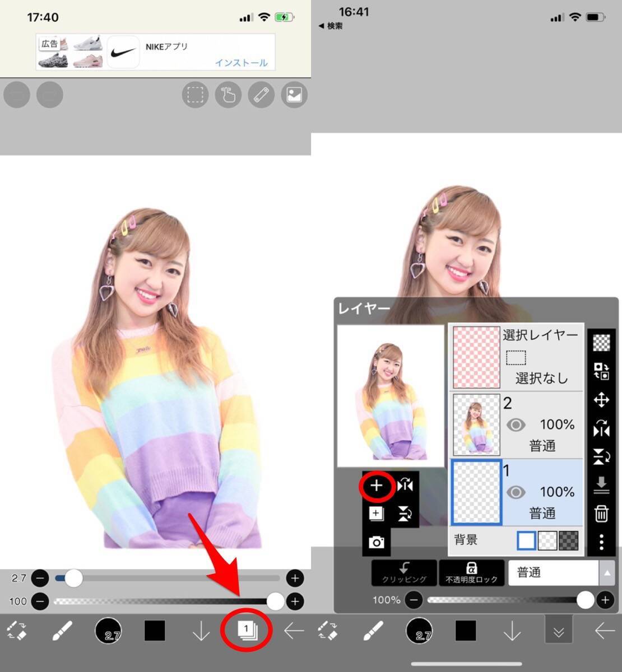Screen dimensions: 622x672
Task: Tap plus button of the 2.7 brush-size slider
Action: click(x=295, y=578)
